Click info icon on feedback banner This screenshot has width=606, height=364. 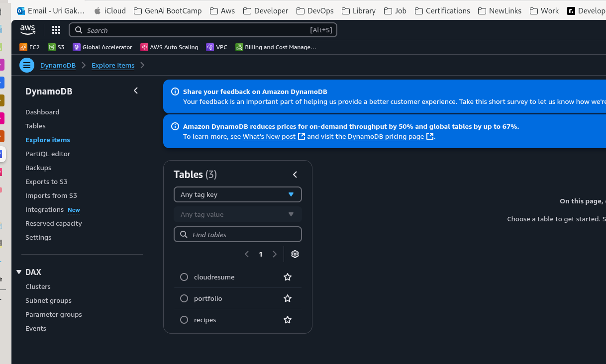click(175, 91)
